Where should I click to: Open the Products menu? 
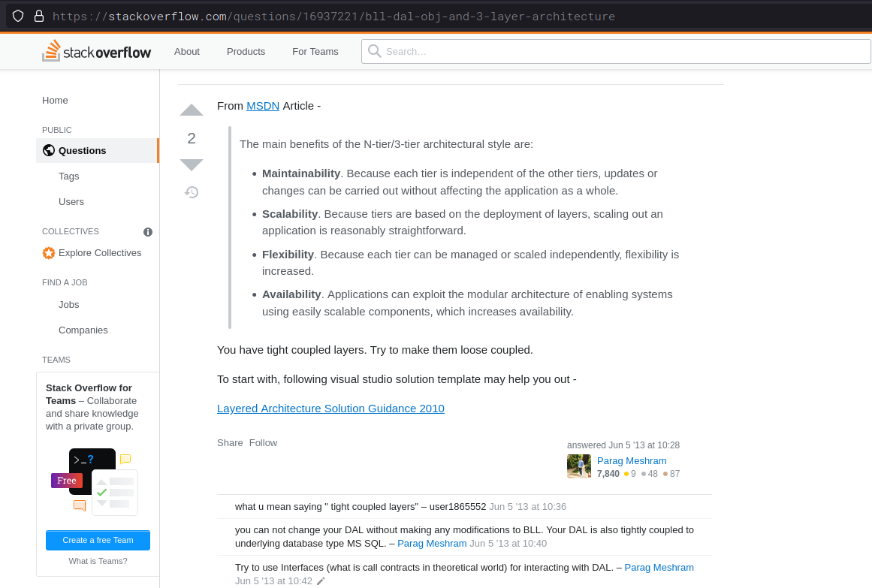[x=246, y=52]
